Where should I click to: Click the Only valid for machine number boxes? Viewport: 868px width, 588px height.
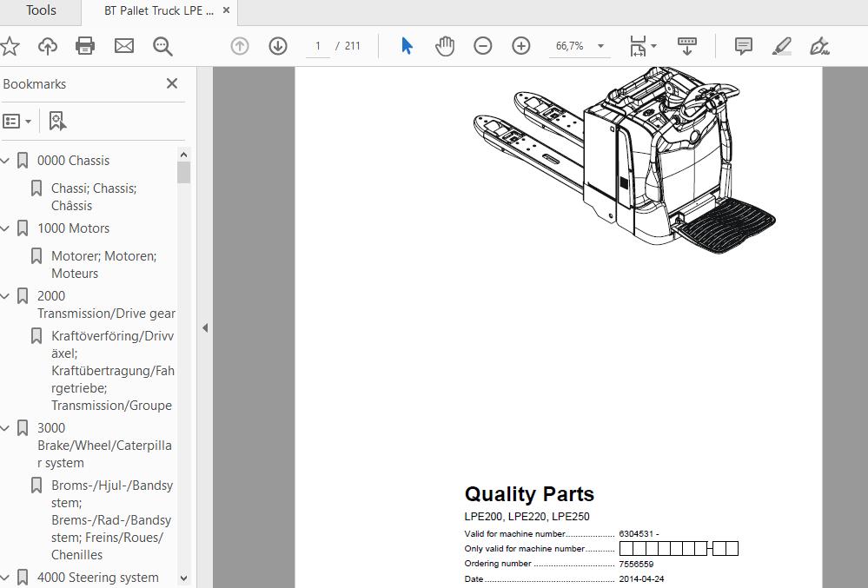tap(679, 549)
